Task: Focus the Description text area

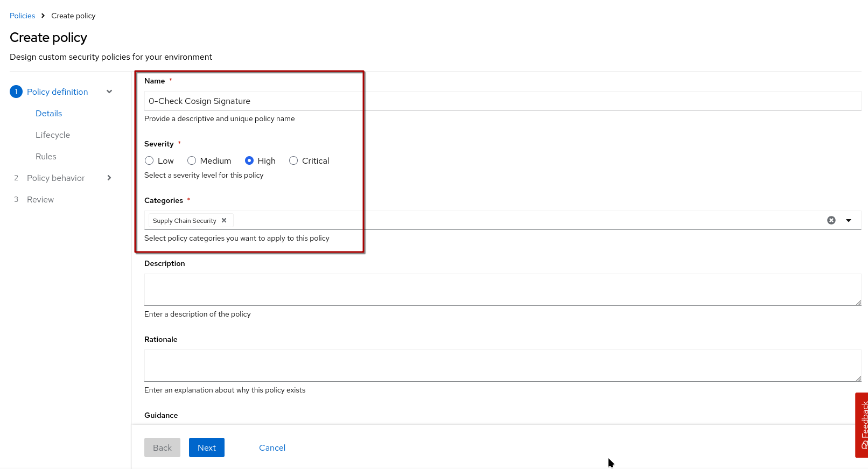Action: pyautogui.click(x=502, y=290)
